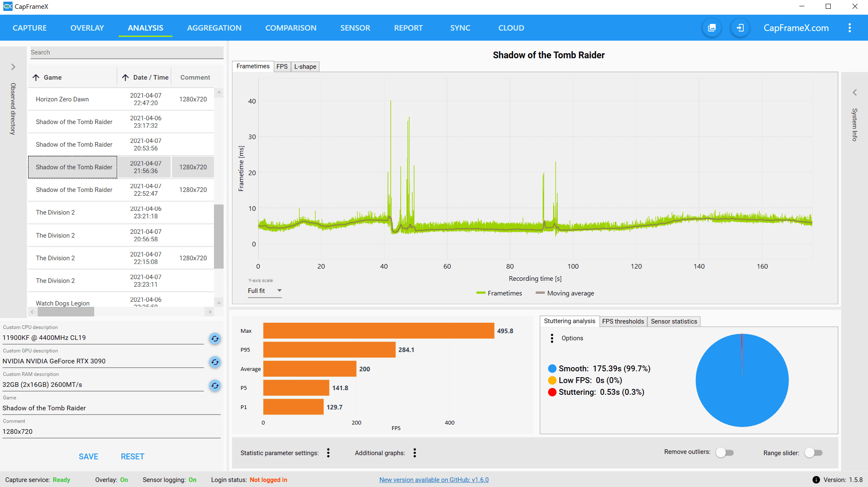This screenshot has width=868, height=487.
Task: Expand the System Info side panel
Action: [855, 93]
